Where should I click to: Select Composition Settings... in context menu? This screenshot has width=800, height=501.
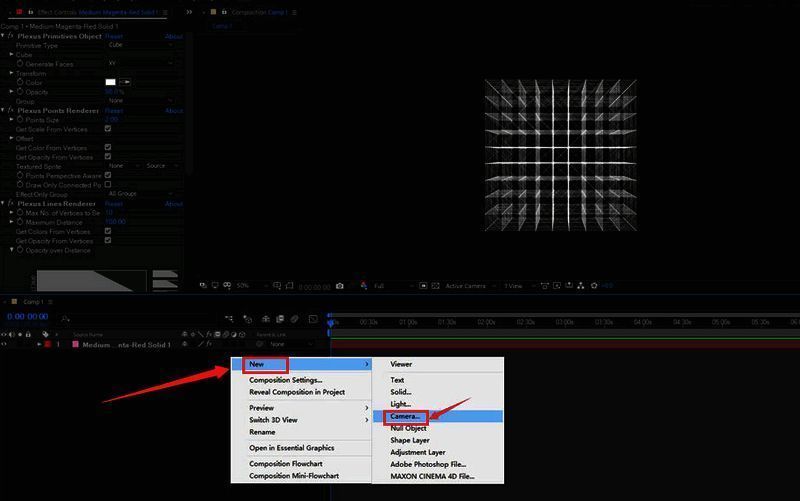(286, 380)
